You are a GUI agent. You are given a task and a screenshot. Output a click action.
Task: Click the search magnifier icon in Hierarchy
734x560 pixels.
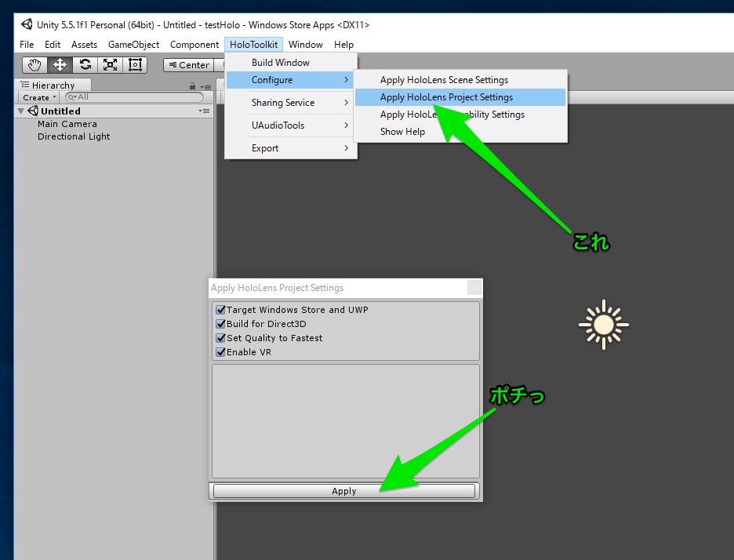[x=71, y=97]
